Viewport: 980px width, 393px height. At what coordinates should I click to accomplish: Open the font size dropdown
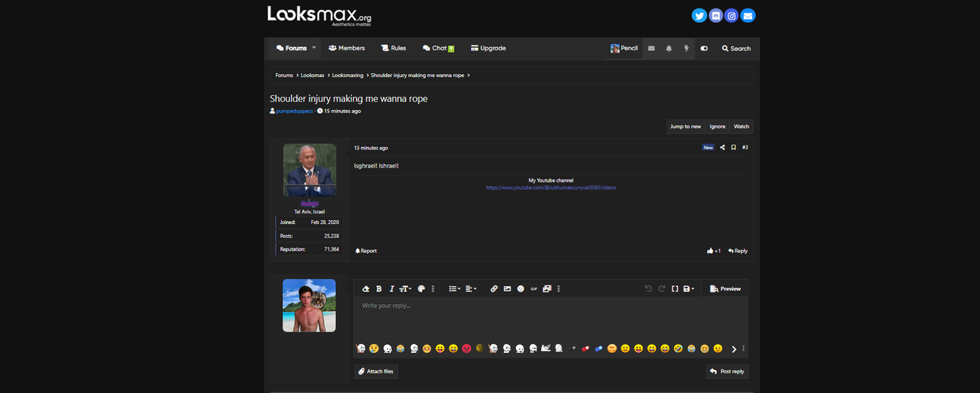point(405,289)
